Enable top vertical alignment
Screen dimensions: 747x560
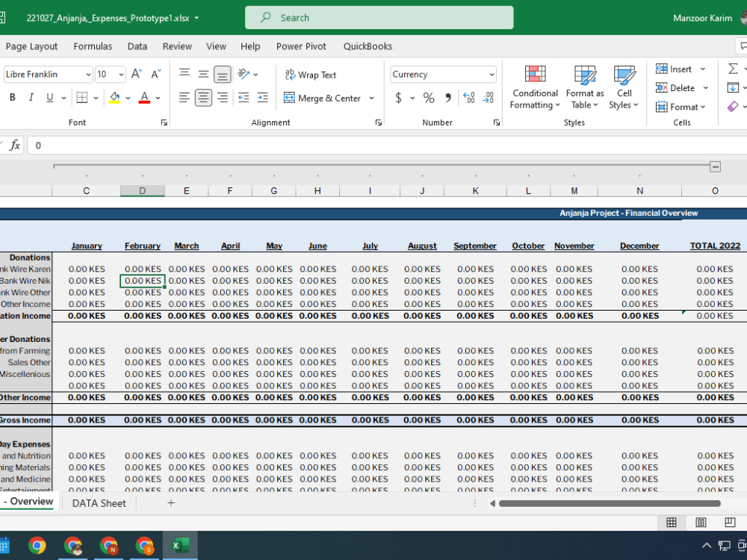pyautogui.click(x=184, y=73)
